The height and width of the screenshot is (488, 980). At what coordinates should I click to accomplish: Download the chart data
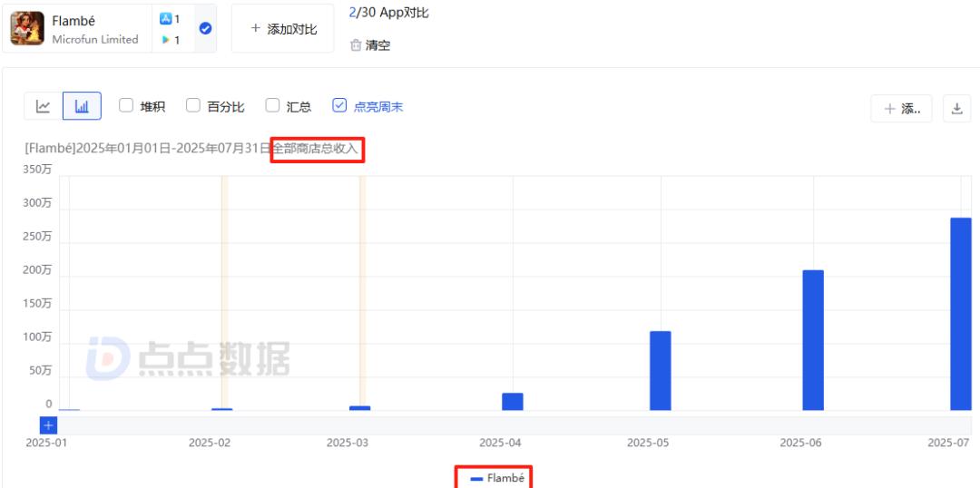pyautogui.click(x=956, y=109)
